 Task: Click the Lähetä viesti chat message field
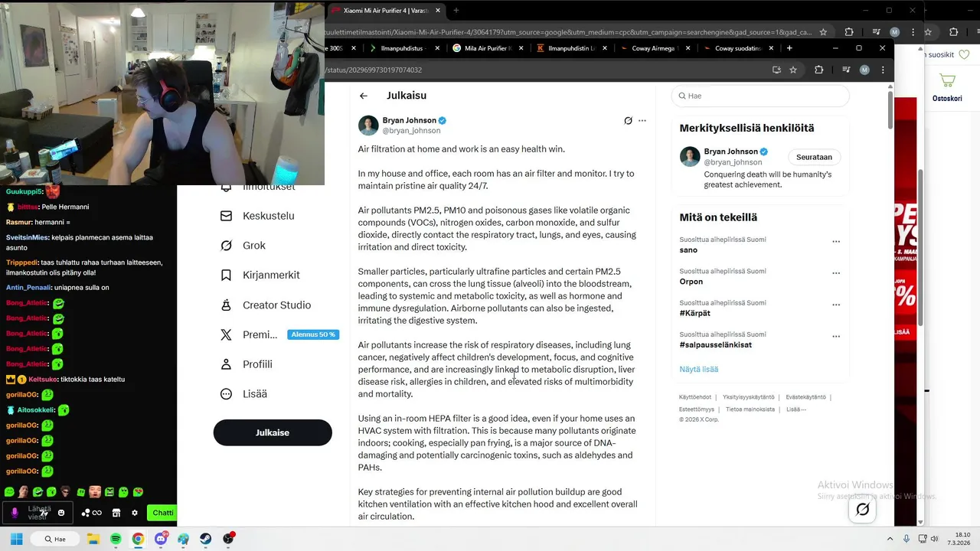tap(38, 513)
